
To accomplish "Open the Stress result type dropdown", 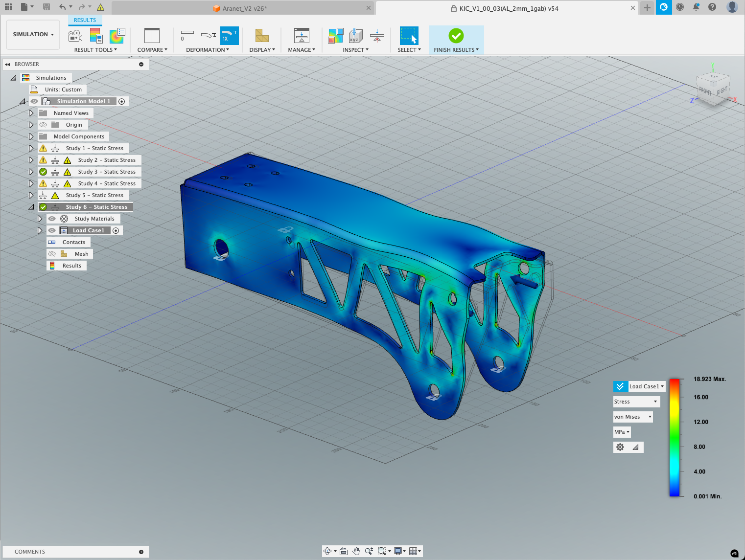I will (636, 402).
